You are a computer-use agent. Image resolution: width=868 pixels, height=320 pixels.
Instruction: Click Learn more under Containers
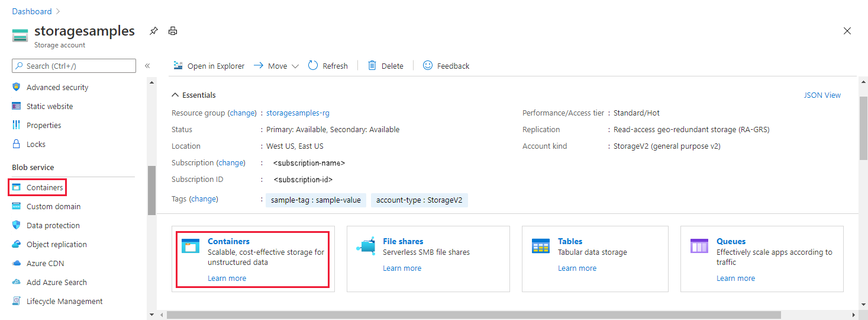click(227, 278)
